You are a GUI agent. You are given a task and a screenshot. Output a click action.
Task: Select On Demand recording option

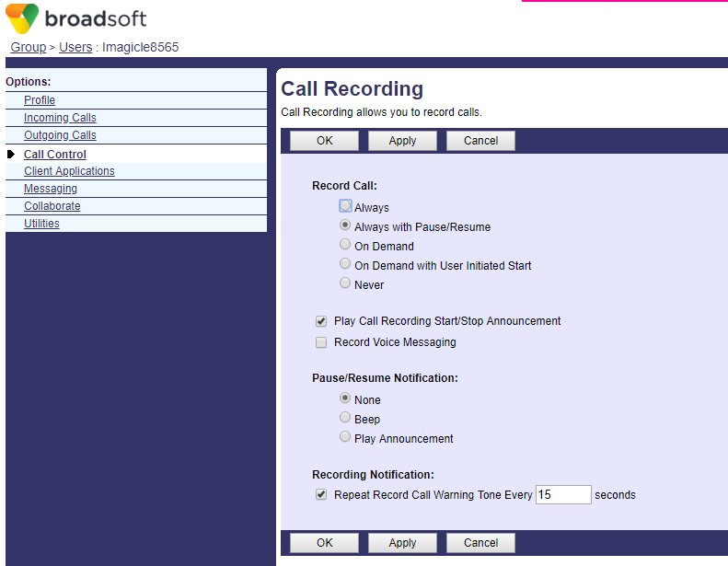[x=345, y=245]
